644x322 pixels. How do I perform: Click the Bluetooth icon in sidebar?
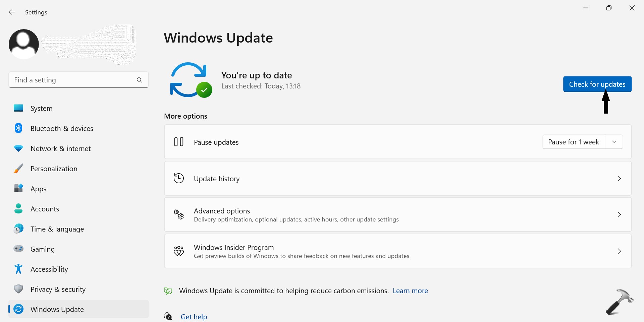click(x=18, y=128)
